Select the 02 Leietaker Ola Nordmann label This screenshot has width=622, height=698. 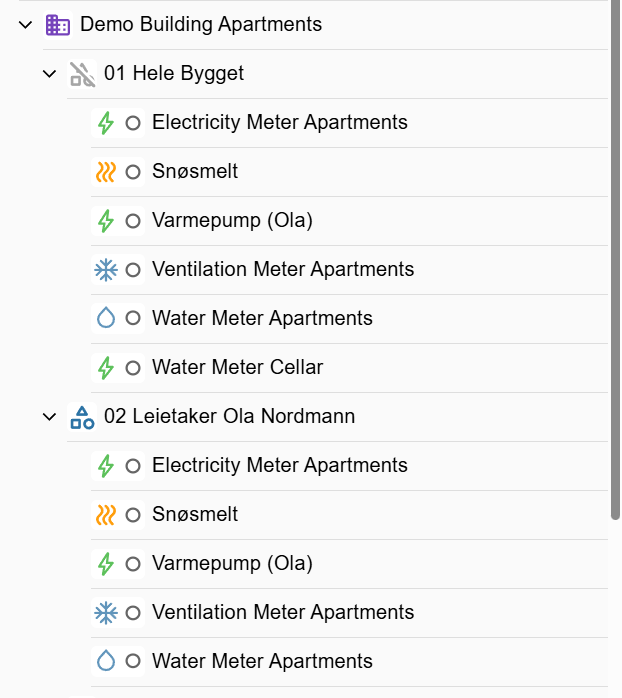tap(229, 417)
